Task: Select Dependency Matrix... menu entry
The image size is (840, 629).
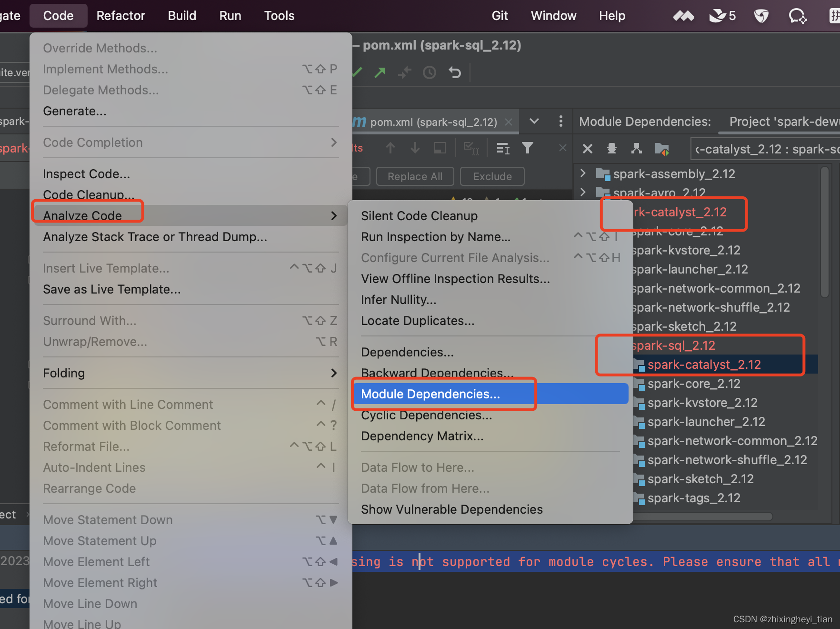Action: click(490, 436)
